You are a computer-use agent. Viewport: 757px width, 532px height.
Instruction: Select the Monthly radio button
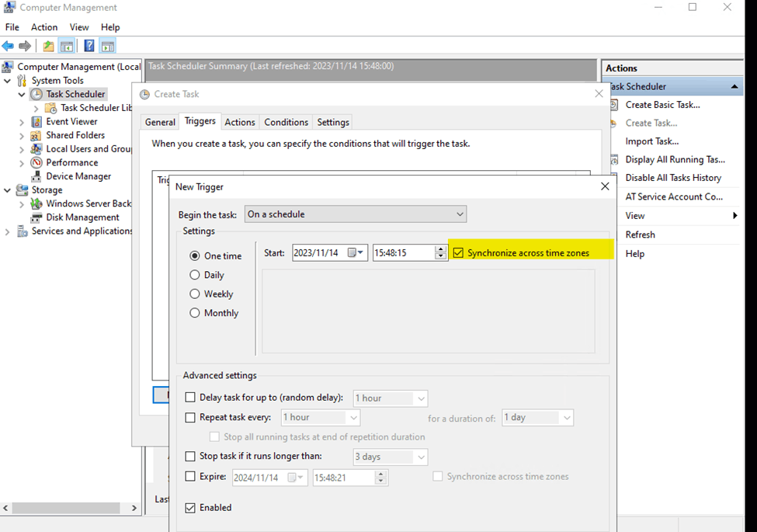[195, 313]
